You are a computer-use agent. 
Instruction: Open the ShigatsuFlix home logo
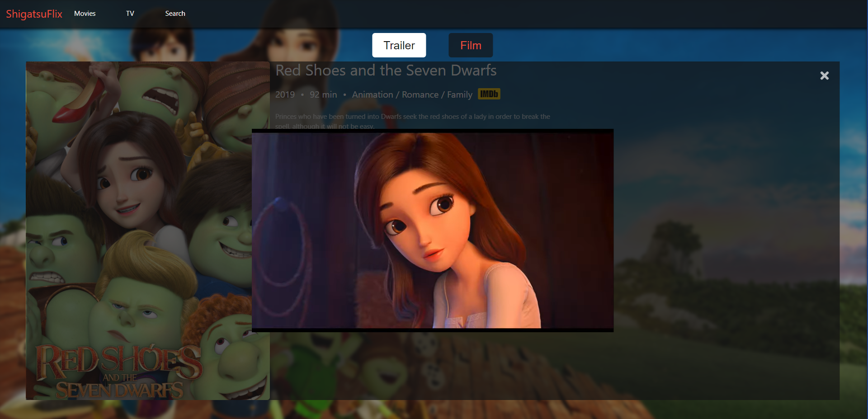click(34, 14)
